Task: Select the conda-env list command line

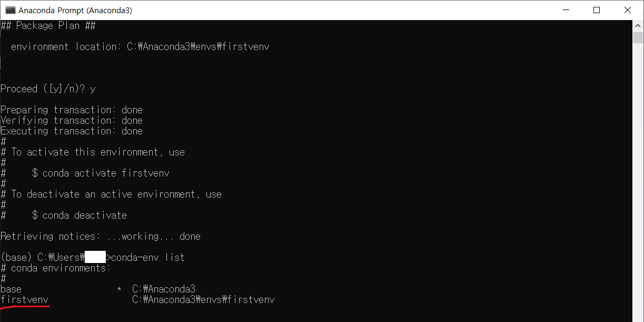Action: (147, 257)
